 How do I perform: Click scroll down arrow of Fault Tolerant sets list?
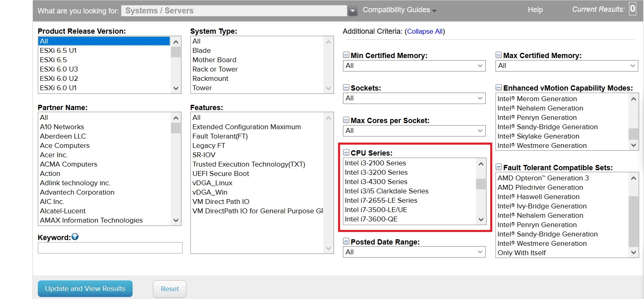(633, 252)
